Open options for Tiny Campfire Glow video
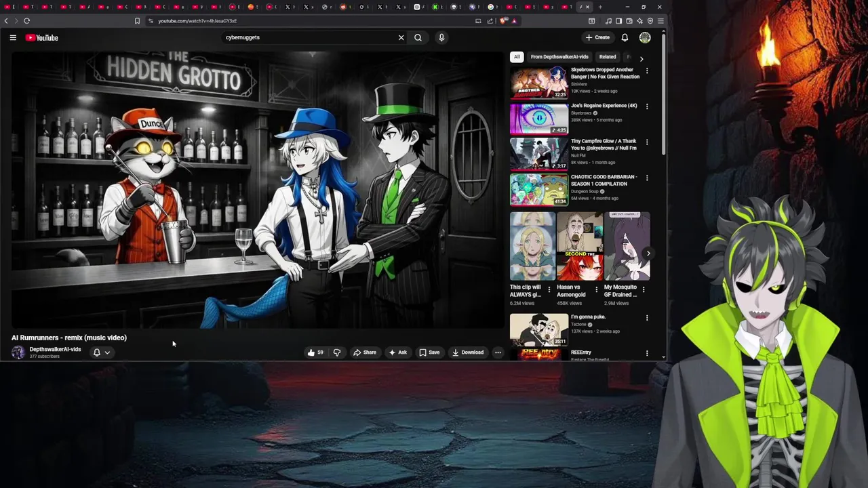The image size is (868, 488). (x=646, y=142)
